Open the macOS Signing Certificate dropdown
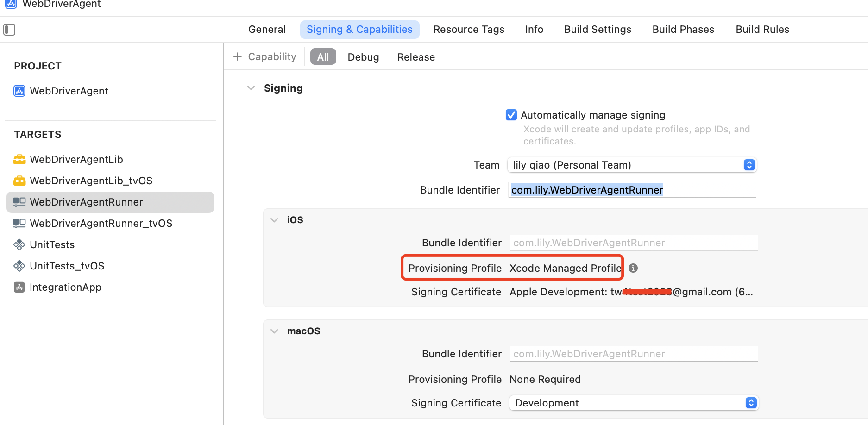 click(x=634, y=403)
